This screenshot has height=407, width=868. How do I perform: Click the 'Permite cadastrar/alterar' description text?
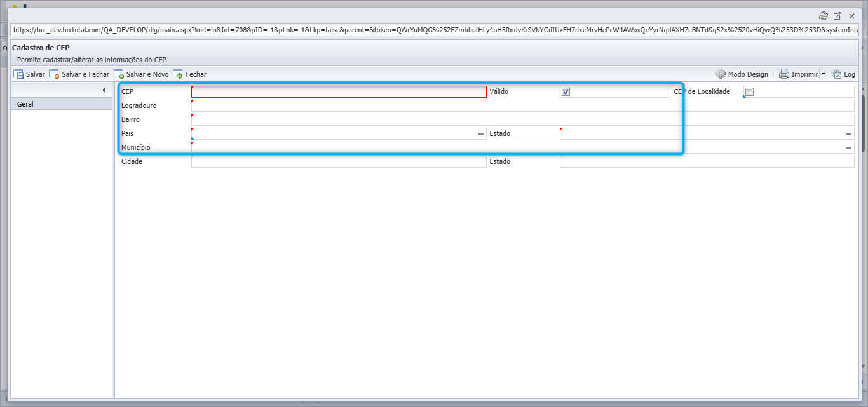(x=92, y=60)
